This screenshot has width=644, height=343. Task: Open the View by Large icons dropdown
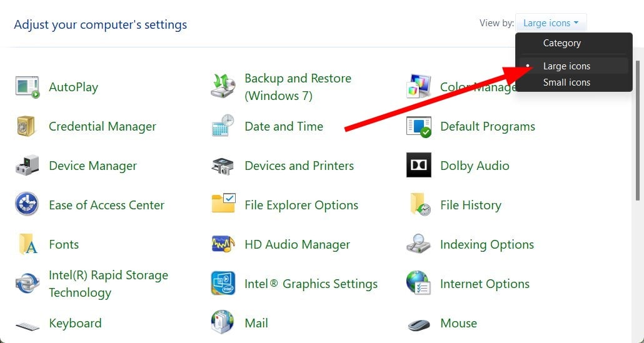pos(551,23)
